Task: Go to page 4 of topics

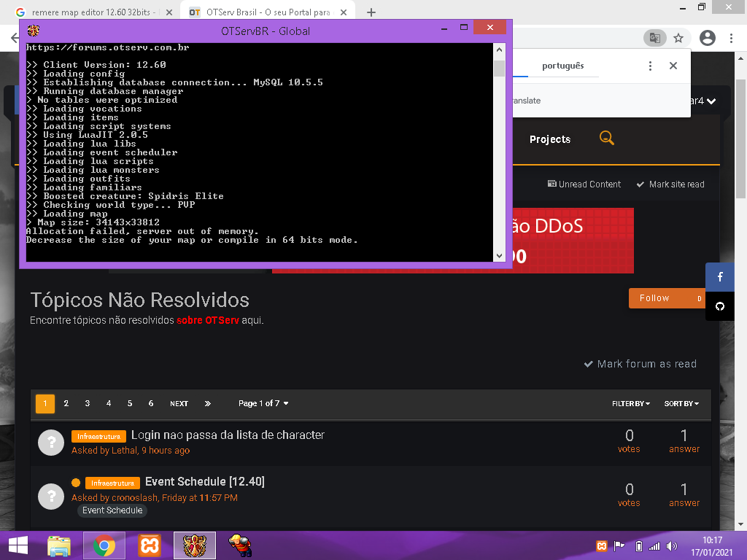Action: coord(109,403)
